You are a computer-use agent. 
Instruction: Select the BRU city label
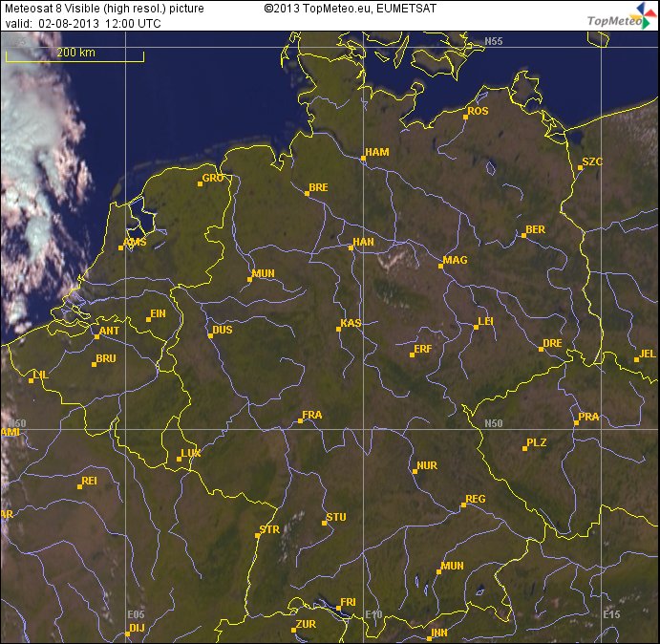[x=106, y=359]
